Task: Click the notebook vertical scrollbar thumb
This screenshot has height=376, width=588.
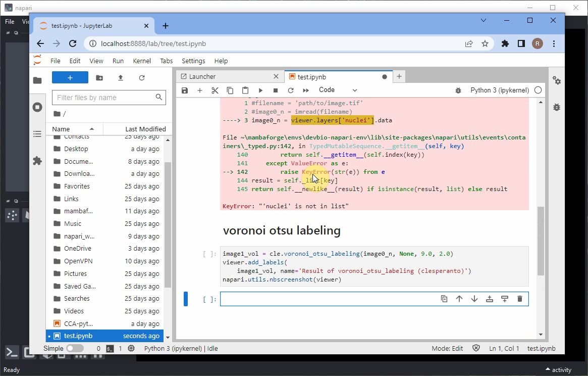Action: (x=541, y=240)
